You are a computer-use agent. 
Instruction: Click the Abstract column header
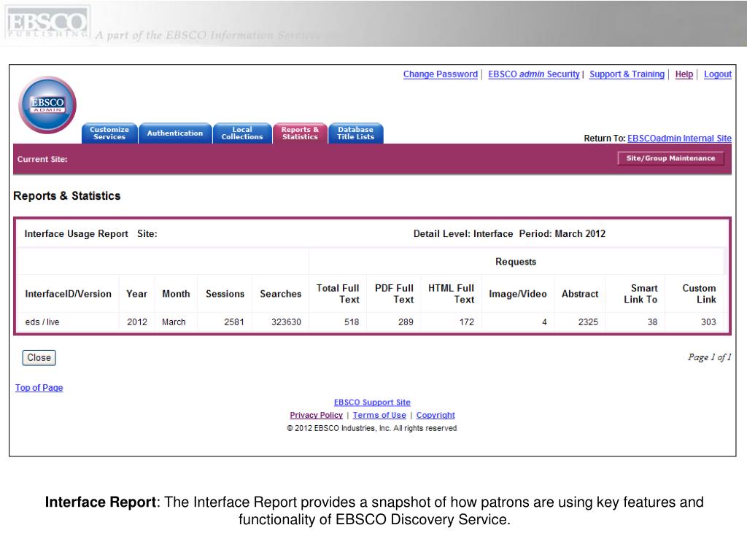(x=580, y=294)
